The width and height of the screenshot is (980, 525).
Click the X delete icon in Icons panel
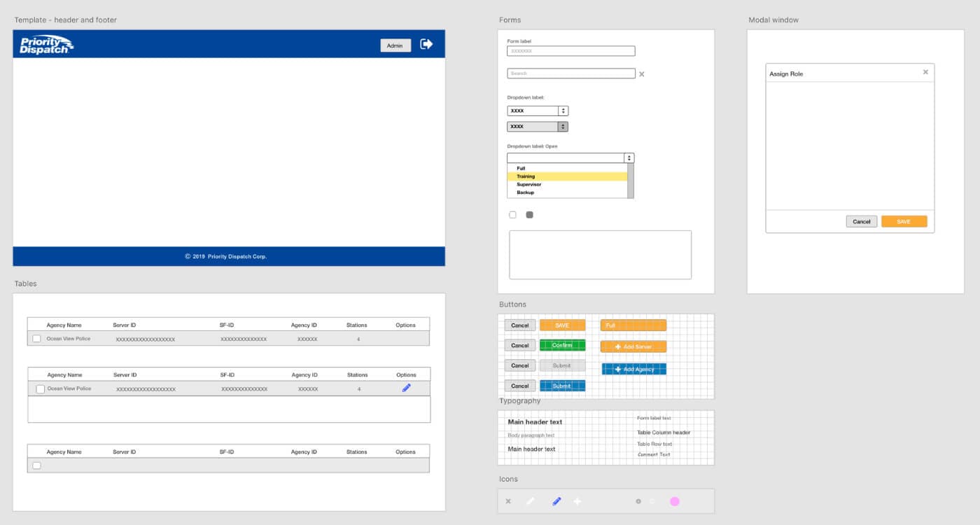pyautogui.click(x=507, y=500)
